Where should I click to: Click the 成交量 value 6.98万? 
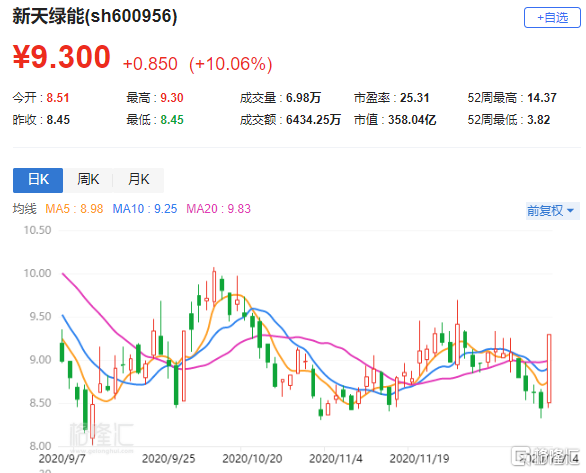coord(303,98)
